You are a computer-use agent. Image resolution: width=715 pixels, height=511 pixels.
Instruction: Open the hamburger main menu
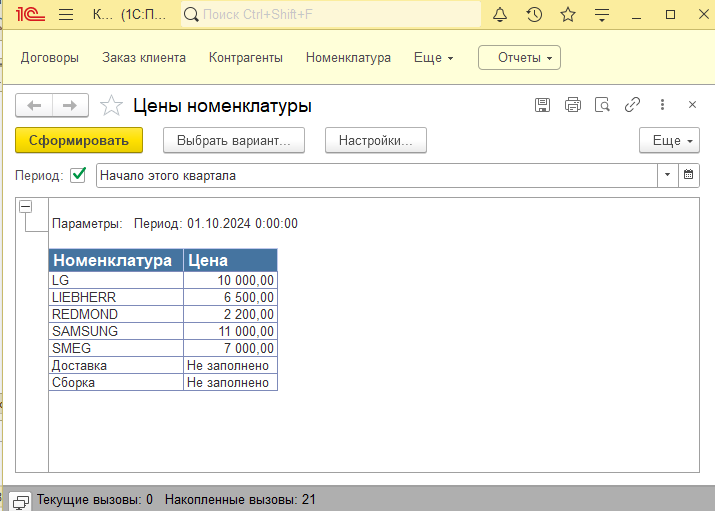coord(66,15)
